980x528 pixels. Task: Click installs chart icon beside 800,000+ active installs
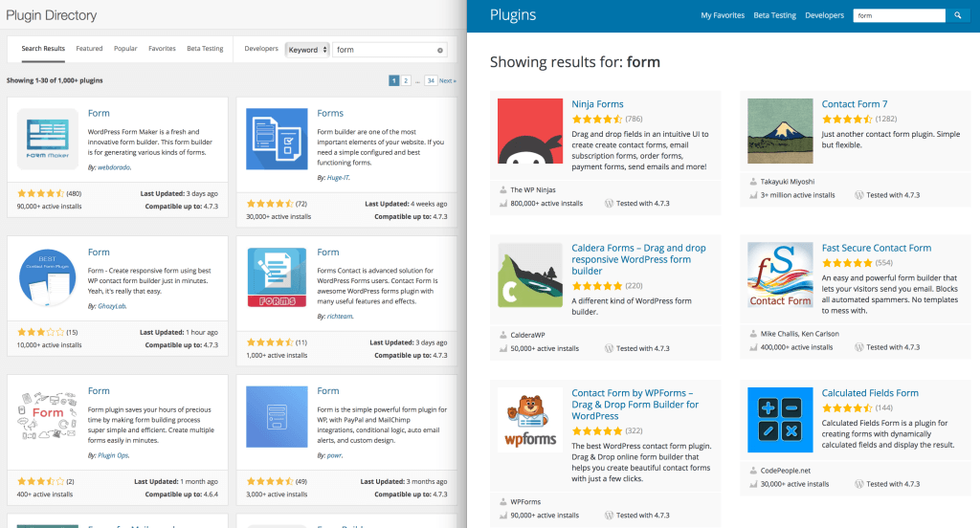pos(503,204)
